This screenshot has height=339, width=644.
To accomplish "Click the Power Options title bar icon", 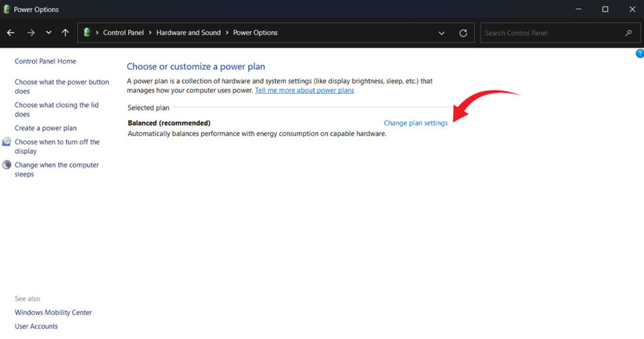I will (6, 9).
